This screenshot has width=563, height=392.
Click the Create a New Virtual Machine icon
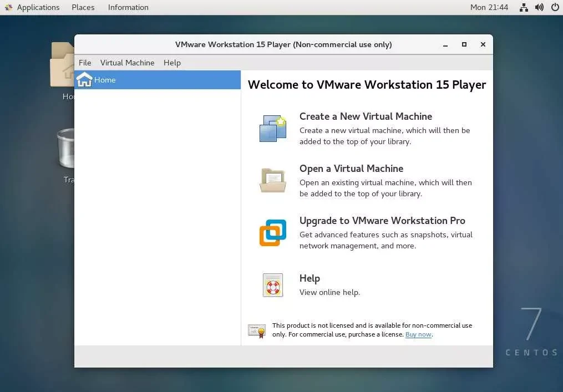273,128
